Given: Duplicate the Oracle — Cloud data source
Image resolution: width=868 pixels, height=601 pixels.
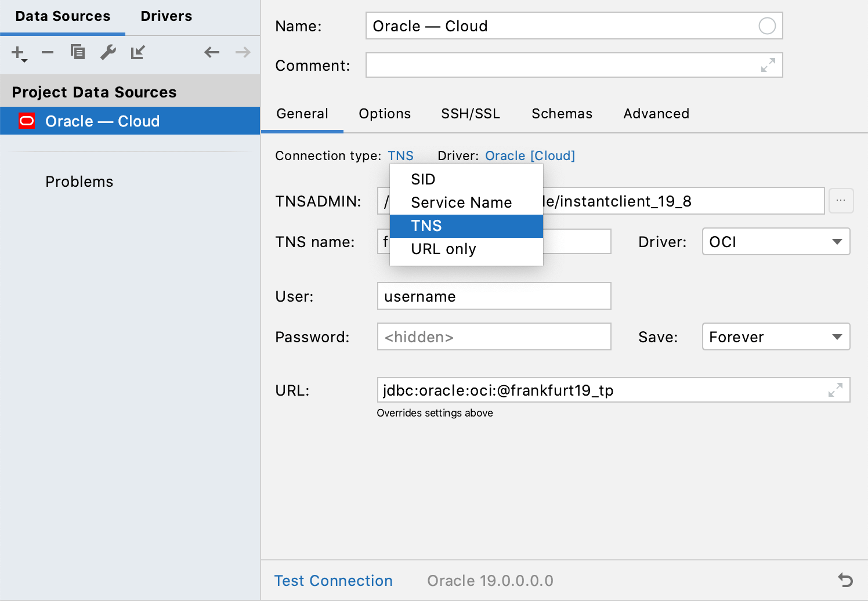Looking at the screenshot, I should (x=78, y=52).
